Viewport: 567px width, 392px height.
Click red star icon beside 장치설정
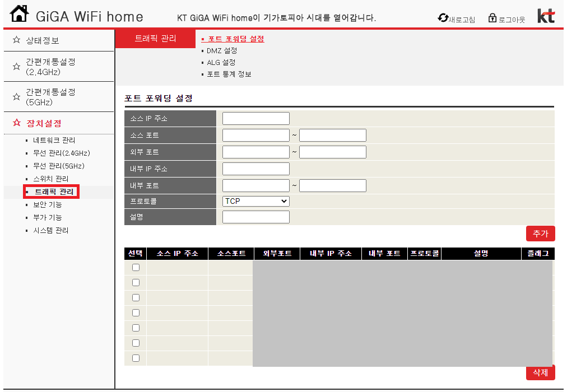click(17, 123)
